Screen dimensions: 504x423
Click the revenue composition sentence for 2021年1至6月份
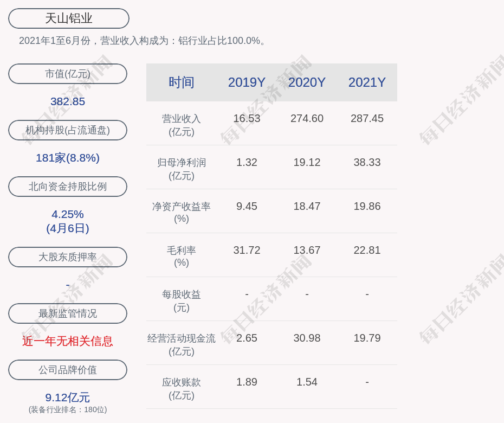[x=142, y=41]
